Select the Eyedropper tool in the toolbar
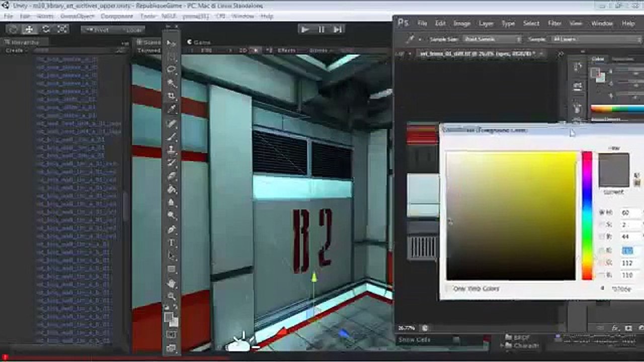The image size is (644, 362). pos(172,109)
